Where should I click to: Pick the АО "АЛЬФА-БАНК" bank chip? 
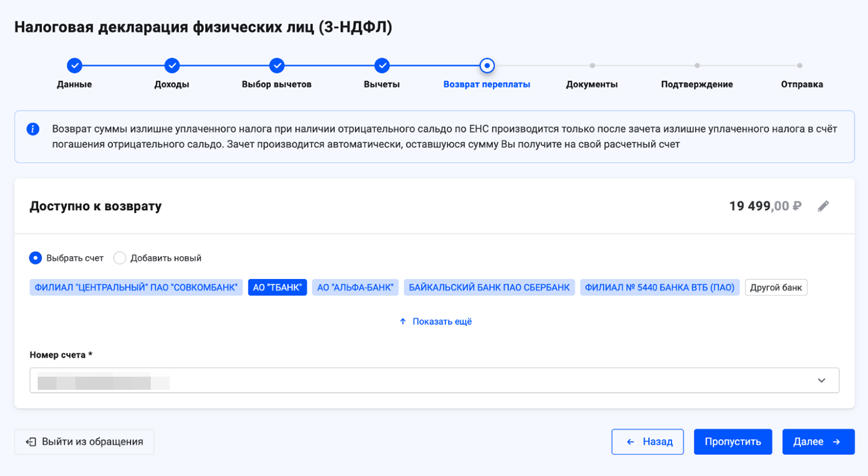pyautogui.click(x=355, y=287)
